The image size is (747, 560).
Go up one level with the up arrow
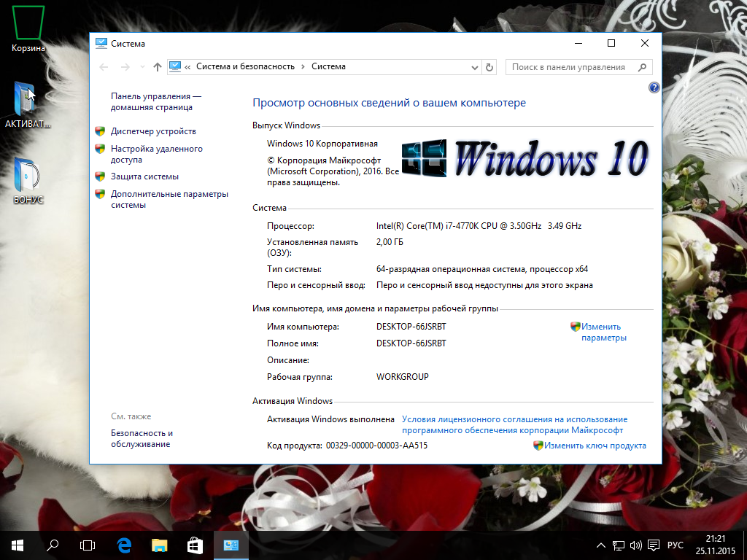click(158, 67)
